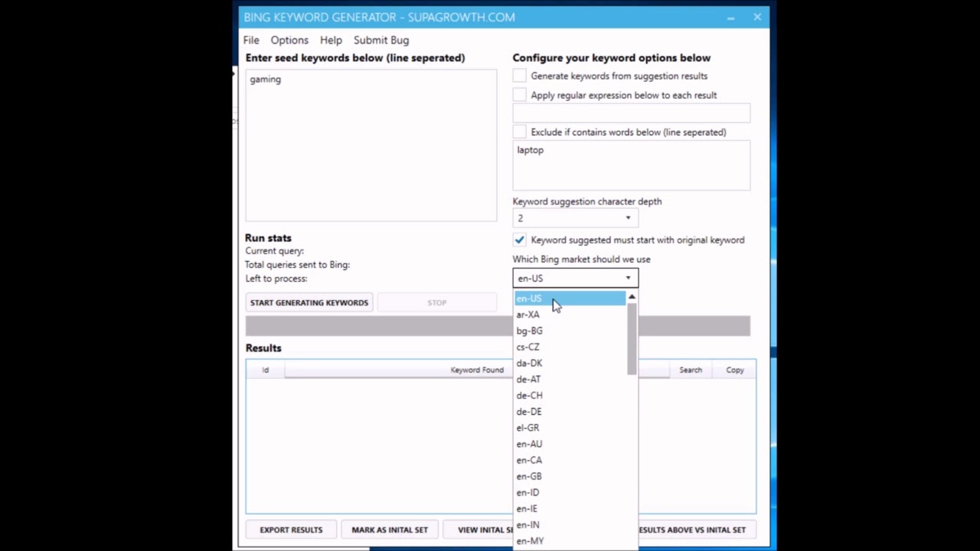Image resolution: width=980 pixels, height=551 pixels.
Task: Open the Submit Bug menu
Action: tap(381, 40)
